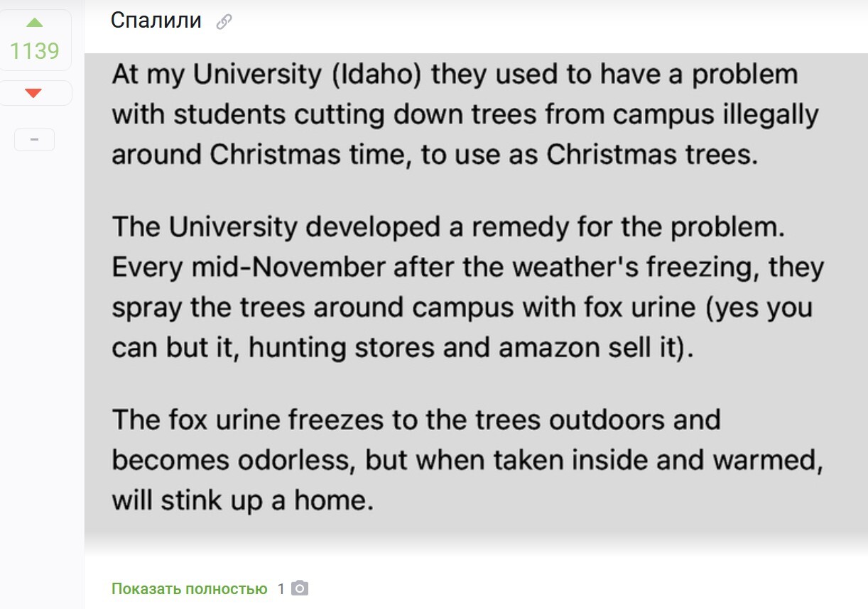The image size is (868, 609).
Task: Click "Every mid-November" text in the image
Action: pyautogui.click(x=249, y=268)
